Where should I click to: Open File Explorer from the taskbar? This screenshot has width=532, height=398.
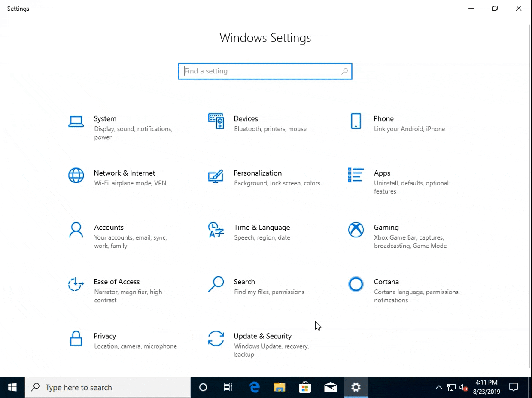point(280,387)
